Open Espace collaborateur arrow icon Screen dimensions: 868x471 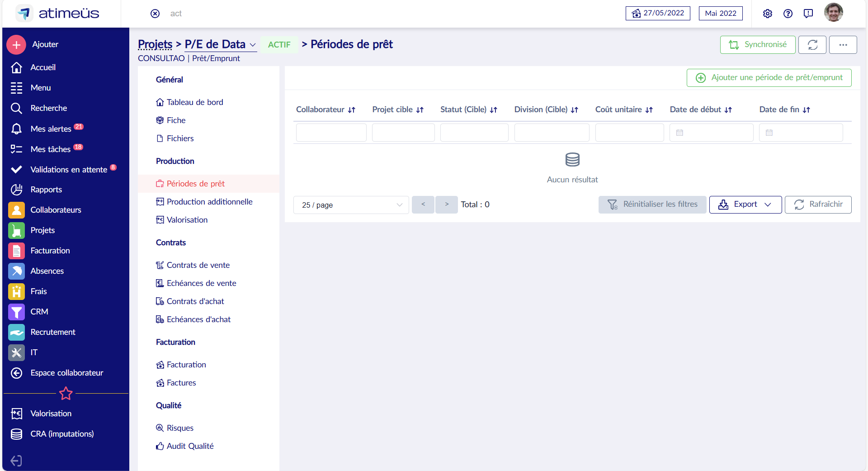(x=16, y=373)
